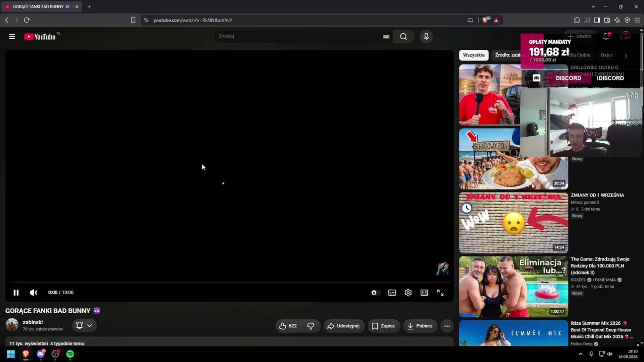Screen dimensions: 644x362
Task: Open the notification bell dropdown for zabinski
Action: click(x=84, y=326)
